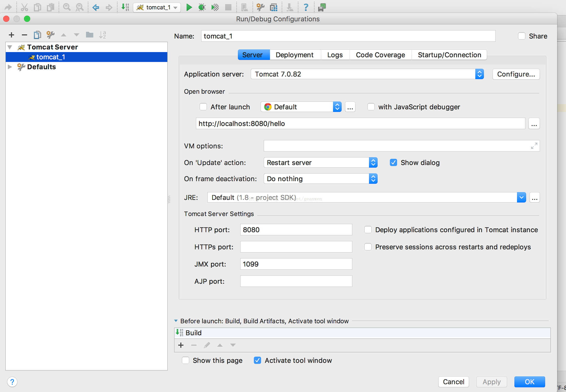Viewport: 566px width, 392px height.
Task: Open the JRE dropdown arrow
Action: [521, 197]
